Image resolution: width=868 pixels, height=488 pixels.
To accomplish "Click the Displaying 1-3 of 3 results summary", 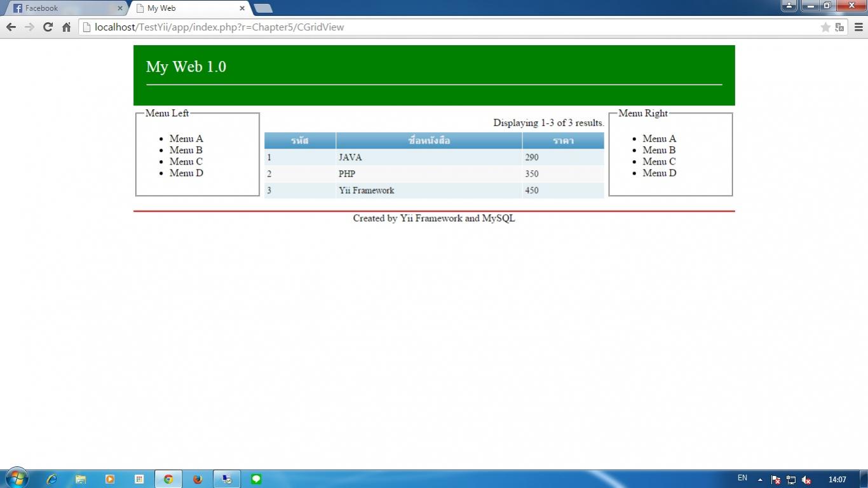I will (549, 123).
